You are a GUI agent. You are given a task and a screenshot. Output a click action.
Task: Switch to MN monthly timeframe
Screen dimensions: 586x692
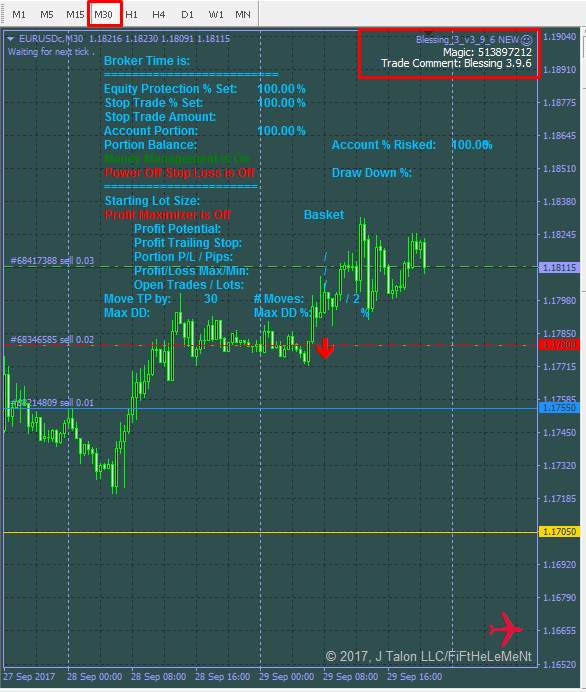pyautogui.click(x=243, y=15)
